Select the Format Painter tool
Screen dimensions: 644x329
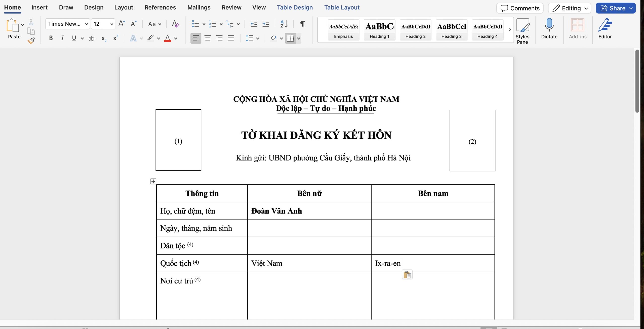click(x=31, y=41)
